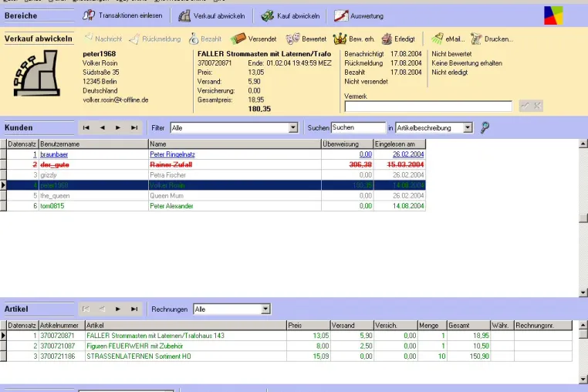The image size is (588, 392).
Task: Click the email volker.rosin@t-offline.de
Action: click(116, 100)
